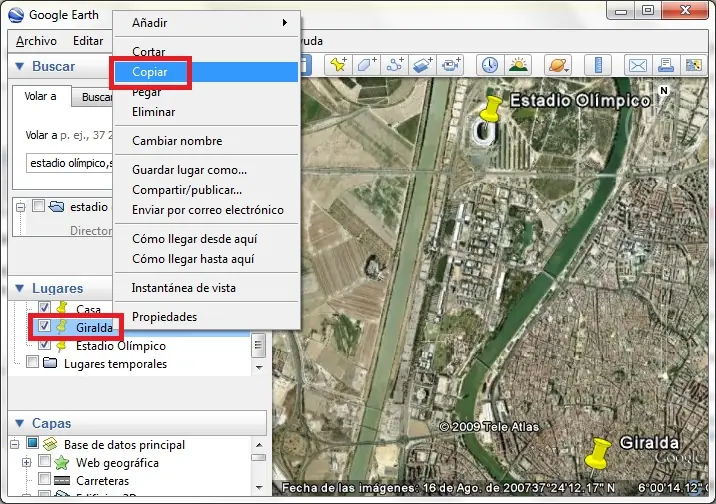The width and height of the screenshot is (716, 504).
Task: Click the Capas scrollbar up arrow
Action: click(259, 445)
